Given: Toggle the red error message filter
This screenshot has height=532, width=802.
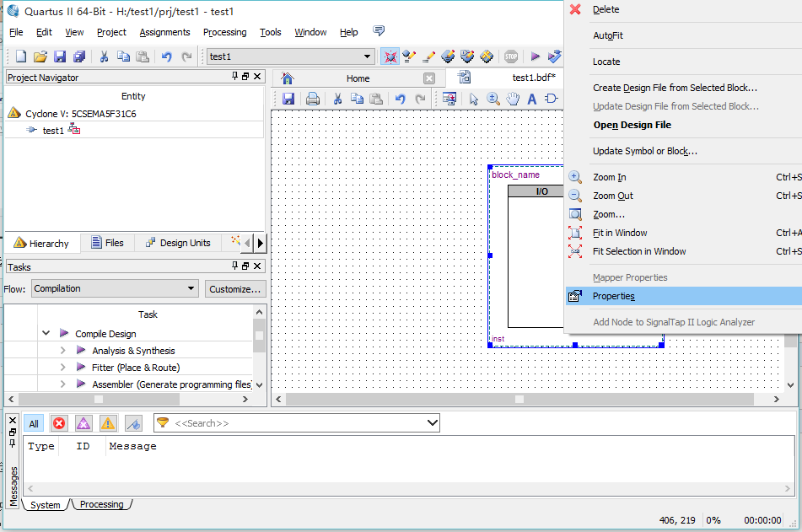Looking at the screenshot, I should click(59, 423).
